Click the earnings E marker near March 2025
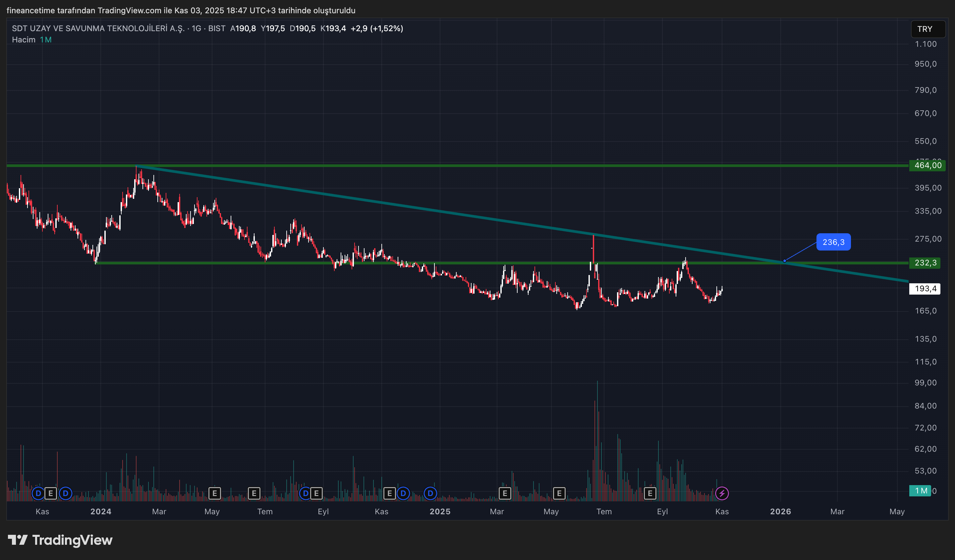The width and height of the screenshot is (955, 560). pyautogui.click(x=504, y=493)
